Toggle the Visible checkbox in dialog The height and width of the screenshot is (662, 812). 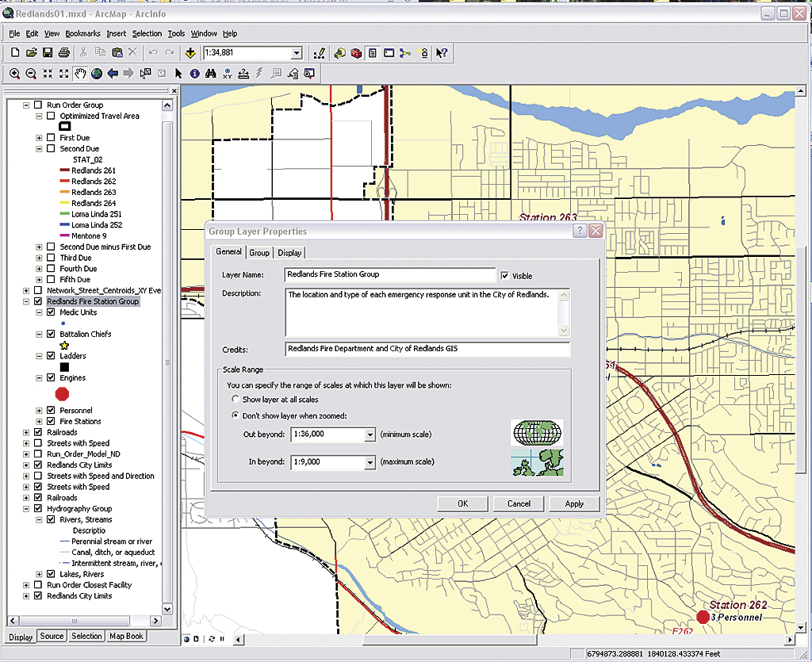coord(504,276)
